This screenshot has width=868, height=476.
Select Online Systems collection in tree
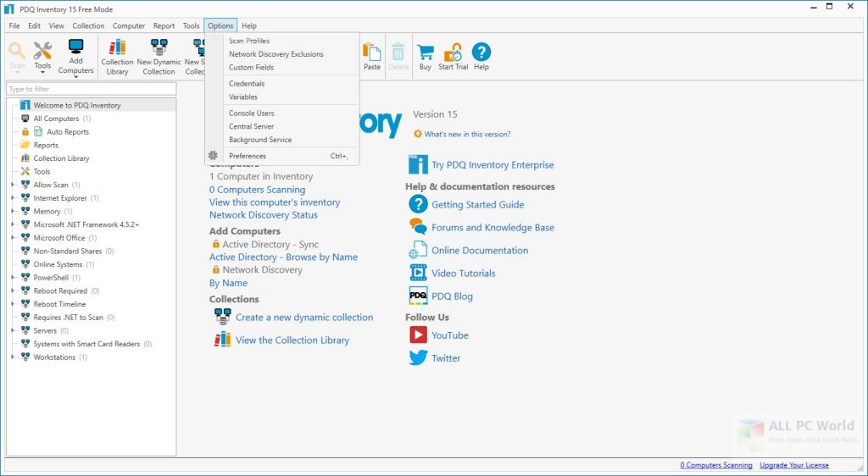(58, 264)
